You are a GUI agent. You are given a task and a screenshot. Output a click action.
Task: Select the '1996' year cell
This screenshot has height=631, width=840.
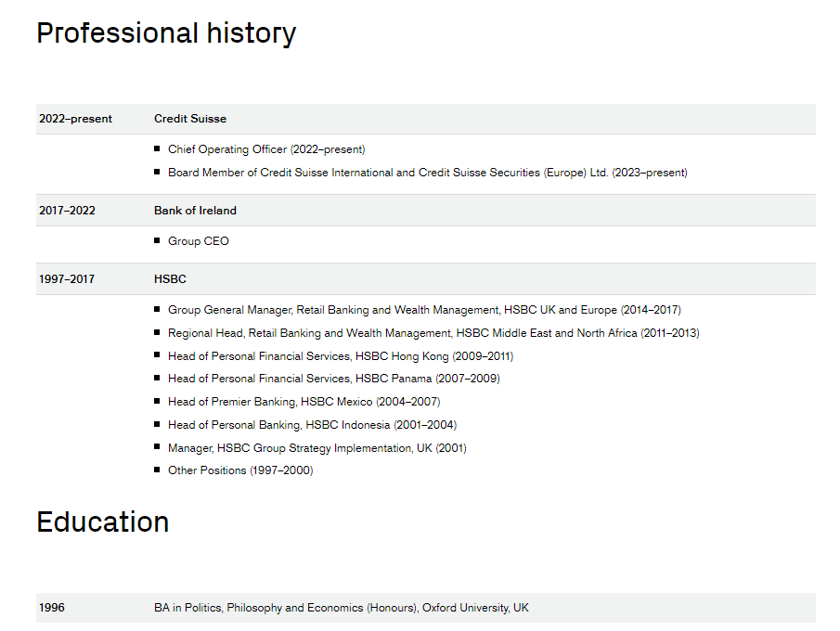tap(51, 608)
